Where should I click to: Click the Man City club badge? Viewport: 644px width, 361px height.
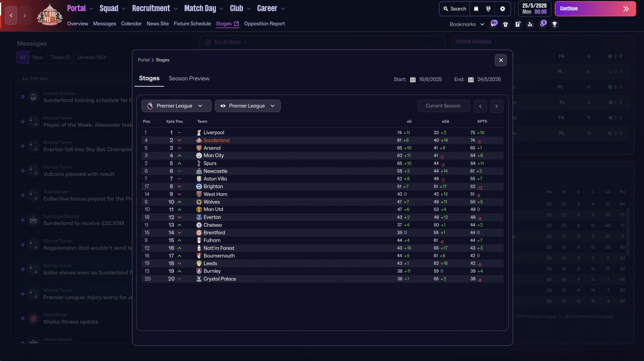tap(199, 156)
